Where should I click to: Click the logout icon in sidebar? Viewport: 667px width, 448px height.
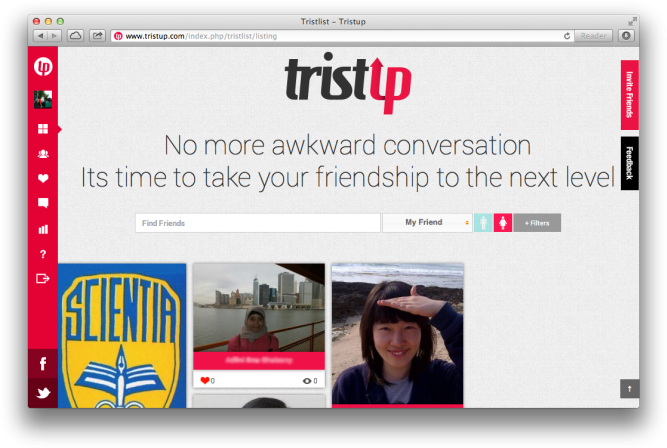coord(43,278)
